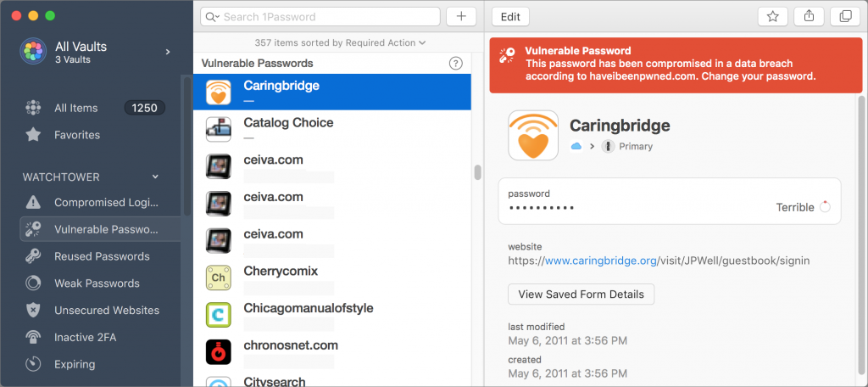Image resolution: width=868 pixels, height=387 pixels.
Task: Open Inactive 2FA category icon
Action: point(33,337)
